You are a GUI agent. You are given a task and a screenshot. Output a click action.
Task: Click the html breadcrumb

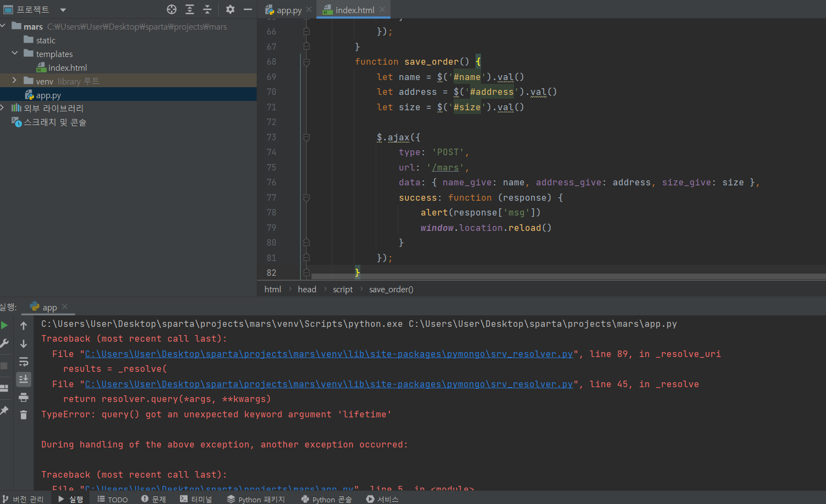[273, 289]
